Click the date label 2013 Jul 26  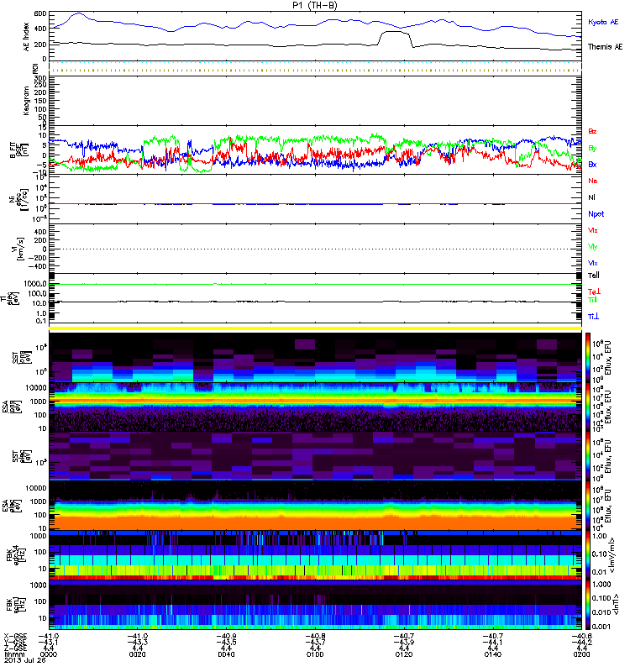25,660
